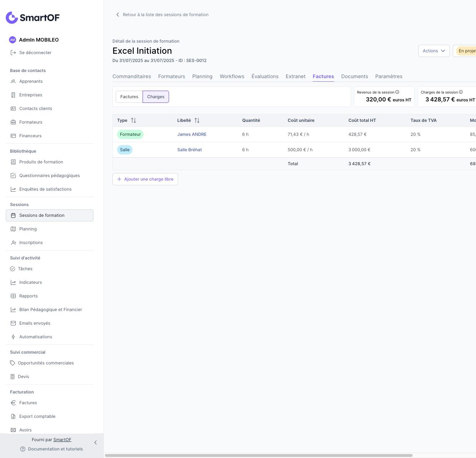Open the Documents tab
Viewport: 476px width, 458px height.
355,76
